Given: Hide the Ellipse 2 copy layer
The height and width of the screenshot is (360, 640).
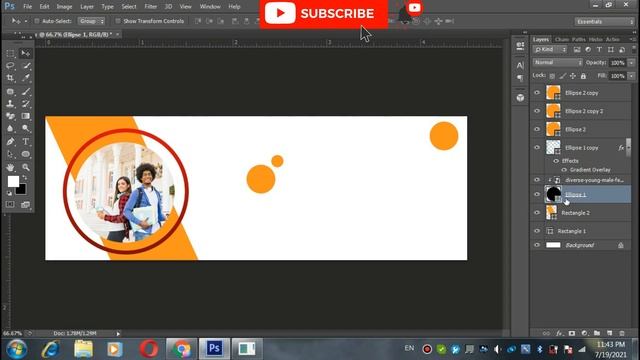Looking at the screenshot, I should pyautogui.click(x=537, y=93).
